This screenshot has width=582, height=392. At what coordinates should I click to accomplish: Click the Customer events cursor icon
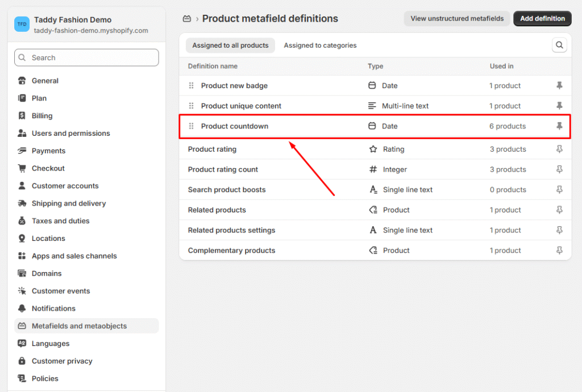(22, 291)
